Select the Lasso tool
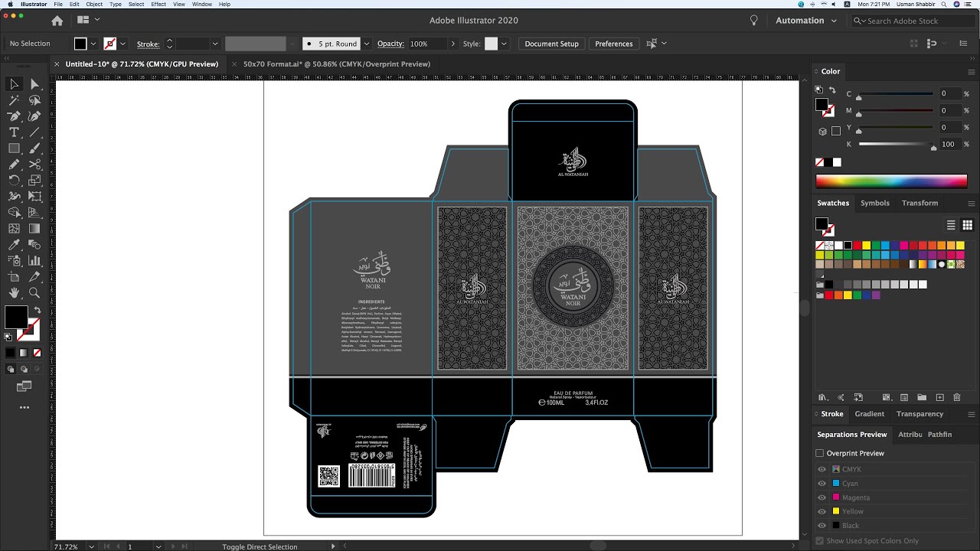980x551 pixels. tap(34, 100)
